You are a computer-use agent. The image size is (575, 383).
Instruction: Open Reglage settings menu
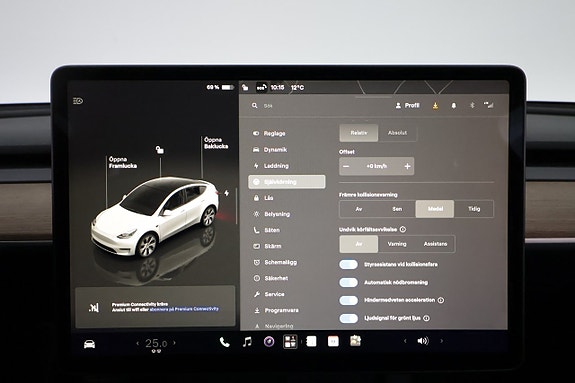287,134
